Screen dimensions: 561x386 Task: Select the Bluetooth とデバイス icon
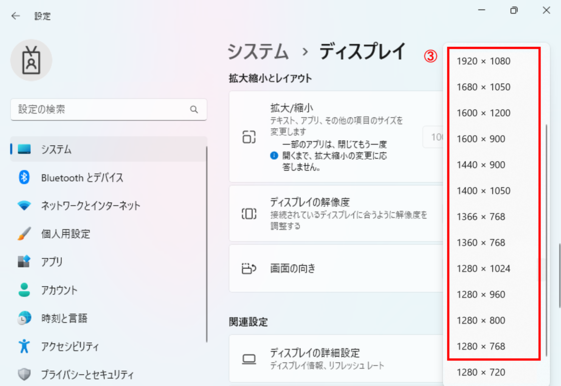coord(24,177)
